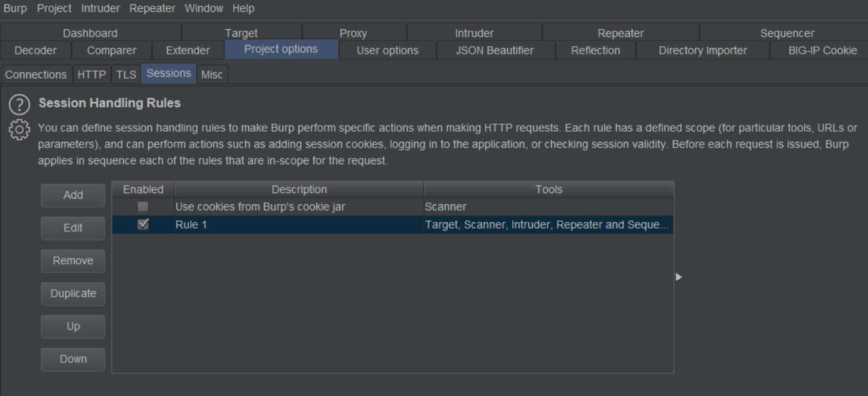This screenshot has height=396, width=868.
Task: Expand the side arrow beside rules table
Action: point(679,277)
